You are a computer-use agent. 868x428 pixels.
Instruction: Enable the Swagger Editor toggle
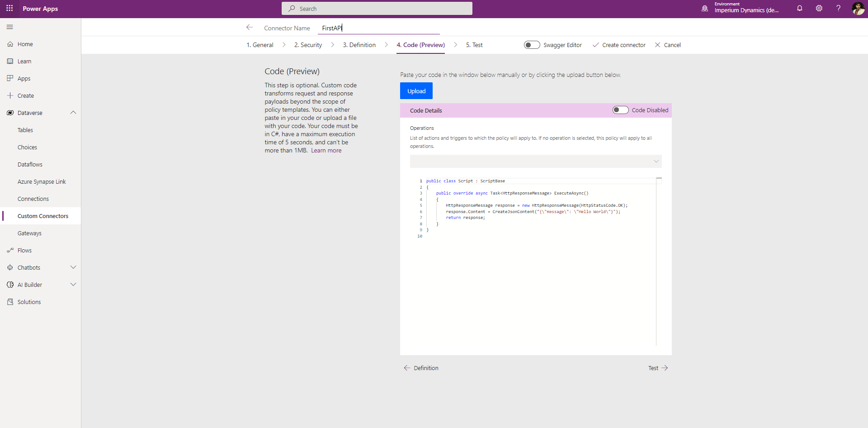[532, 45]
